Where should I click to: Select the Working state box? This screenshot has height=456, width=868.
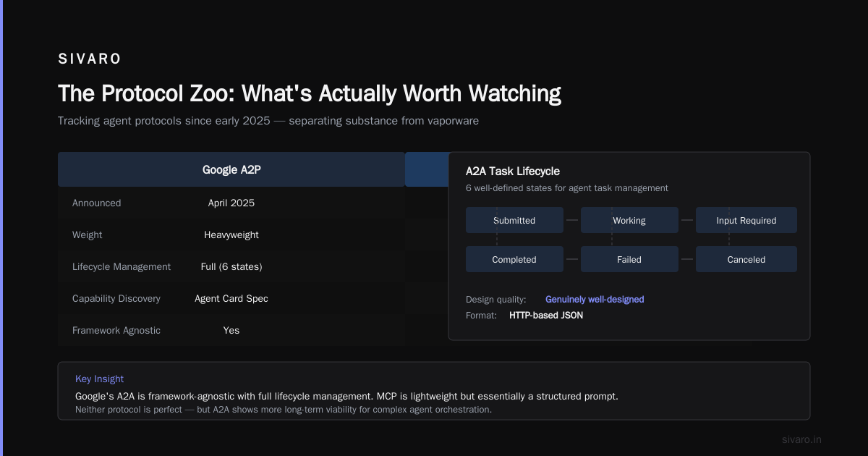tap(629, 220)
